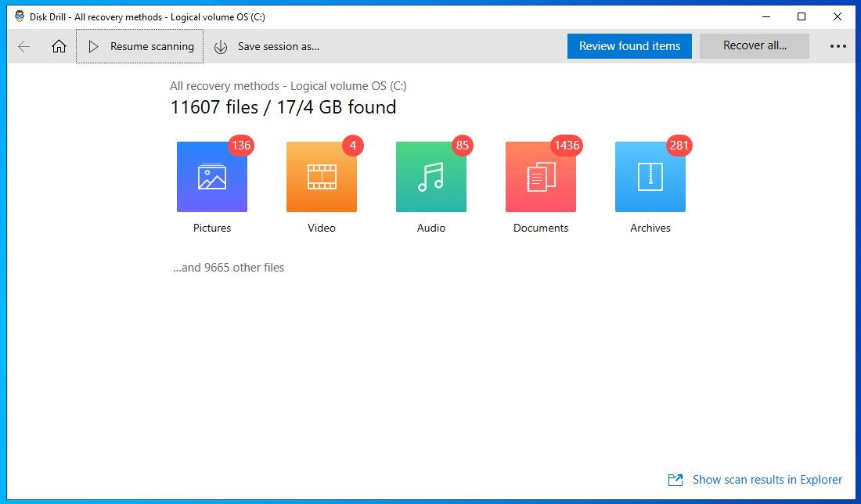Click the 85 badge on Audio
Screen dimensions: 861x504
pyautogui.click(x=463, y=146)
